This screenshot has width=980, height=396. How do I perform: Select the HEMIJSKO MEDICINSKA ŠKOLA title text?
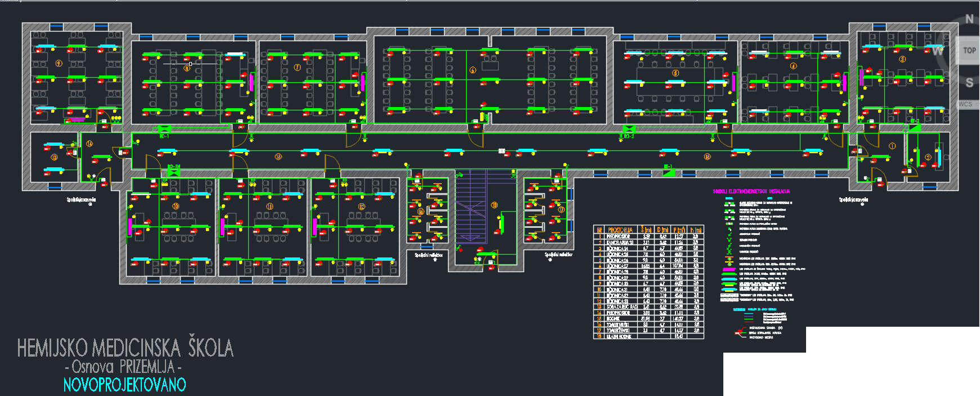point(125,348)
